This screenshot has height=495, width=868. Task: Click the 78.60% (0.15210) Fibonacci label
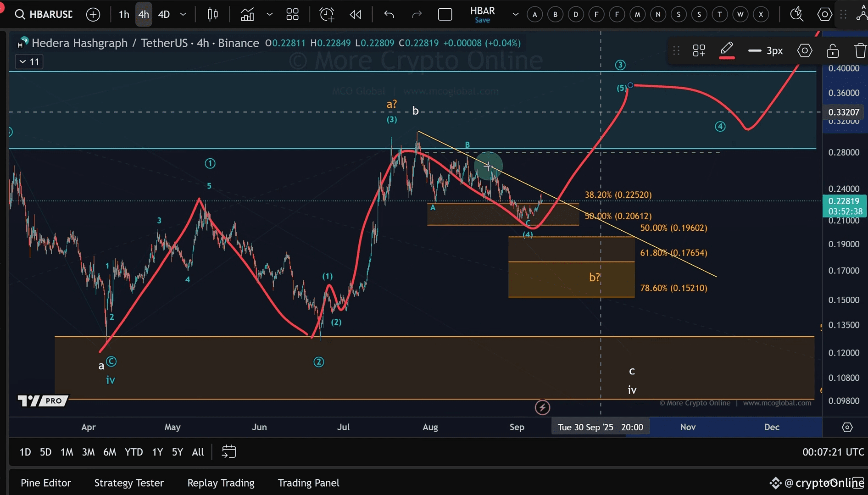673,289
